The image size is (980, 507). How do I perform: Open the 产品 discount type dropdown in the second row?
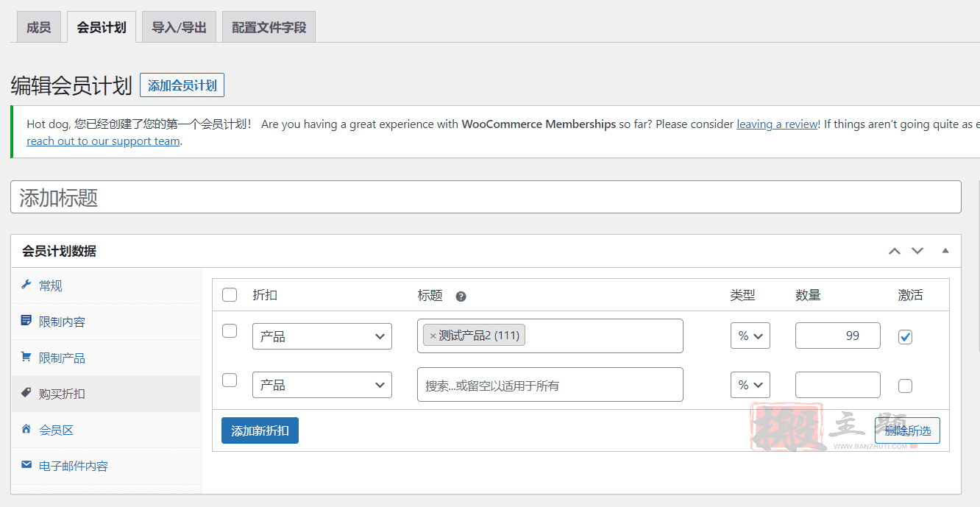(x=322, y=385)
